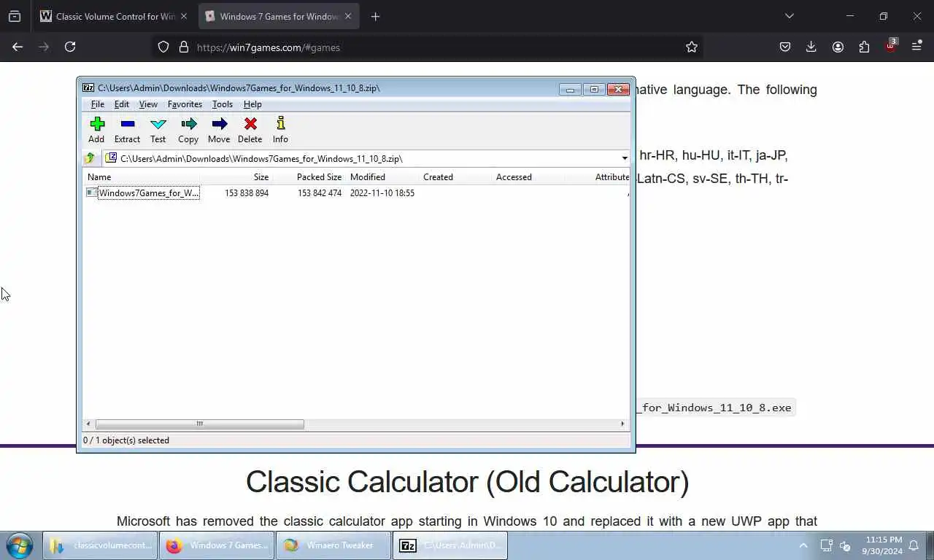Click the Save to Pocket icon

click(x=785, y=47)
